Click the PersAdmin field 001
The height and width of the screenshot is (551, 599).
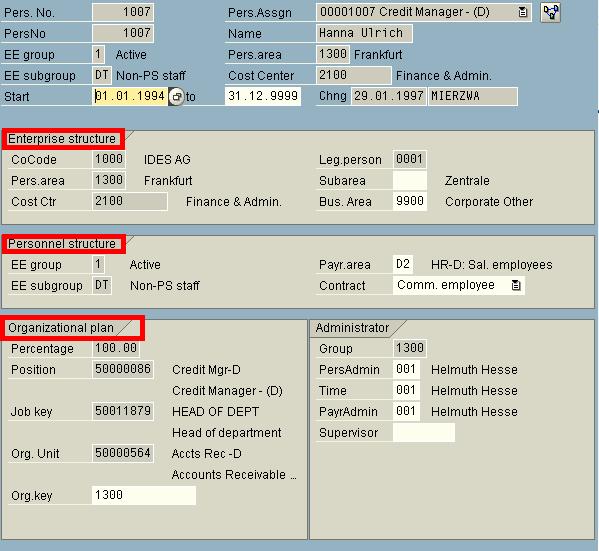(406, 369)
